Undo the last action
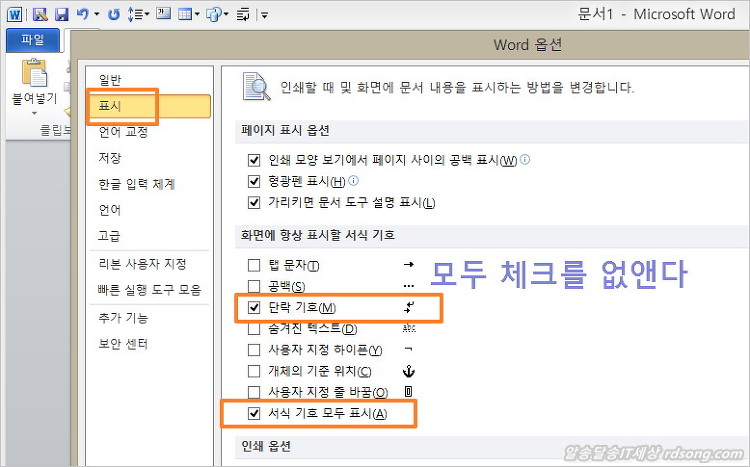Viewport: 750px width, 467px height. pos(82,14)
